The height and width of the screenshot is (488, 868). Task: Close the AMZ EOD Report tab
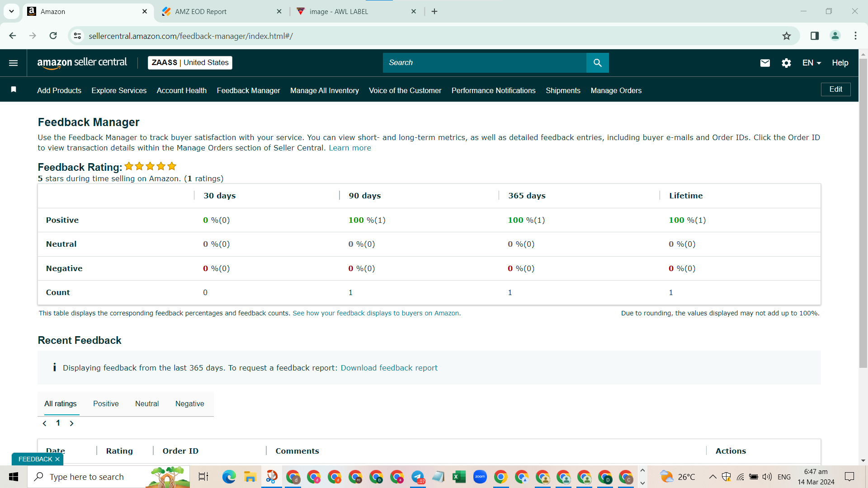coord(279,11)
